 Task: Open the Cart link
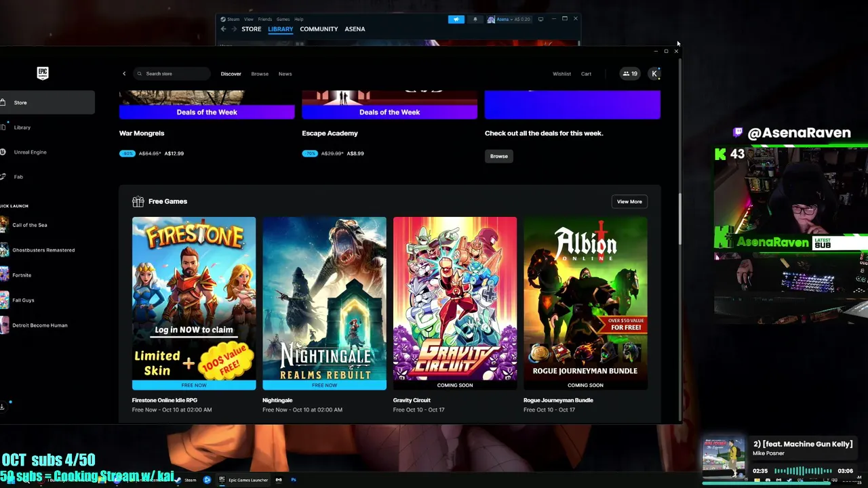(586, 74)
